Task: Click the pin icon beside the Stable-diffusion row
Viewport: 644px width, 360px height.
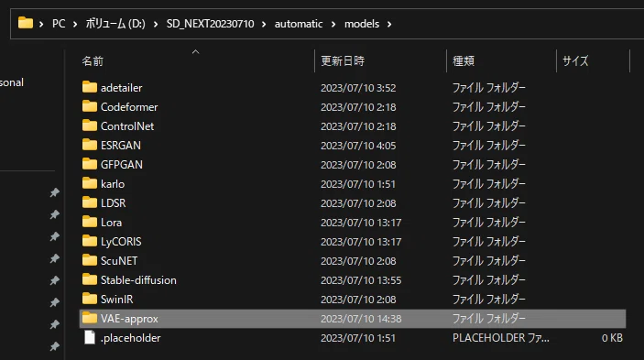Action: point(55,280)
